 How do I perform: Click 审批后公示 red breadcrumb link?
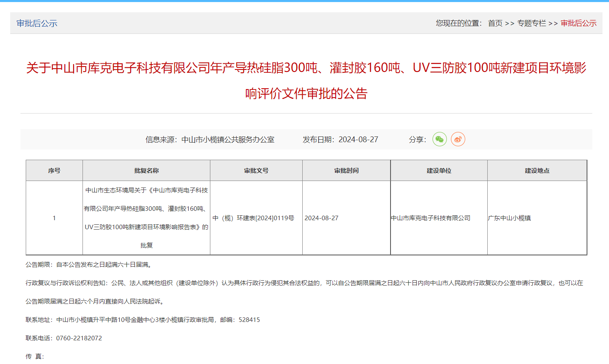tap(578, 23)
